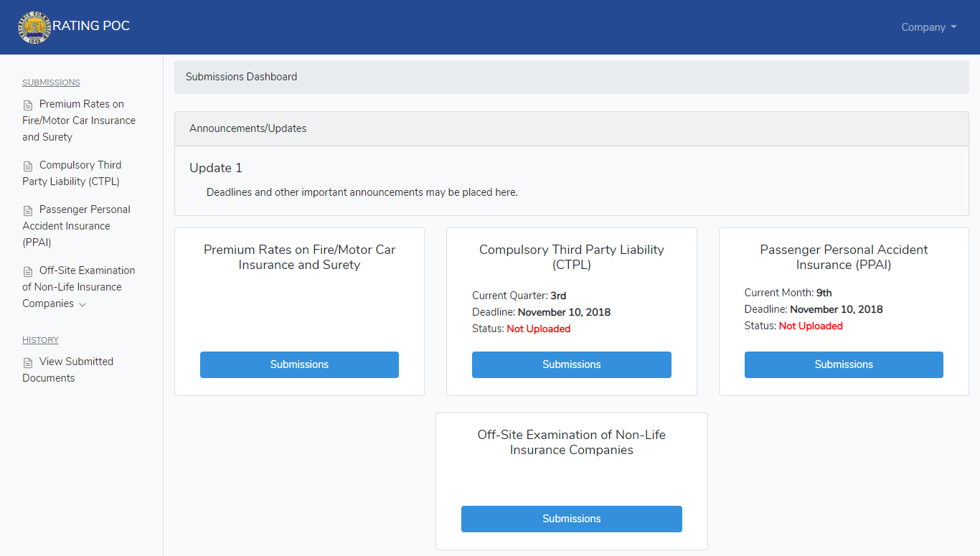
Task: Click the RATING POC brand title
Action: (x=91, y=27)
